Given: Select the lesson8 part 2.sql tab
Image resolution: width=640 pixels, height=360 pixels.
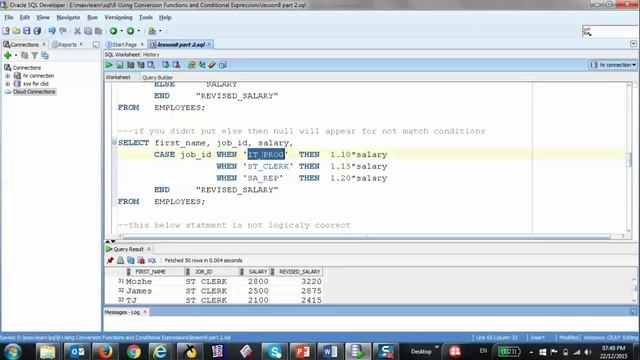Looking at the screenshot, I should point(181,44).
